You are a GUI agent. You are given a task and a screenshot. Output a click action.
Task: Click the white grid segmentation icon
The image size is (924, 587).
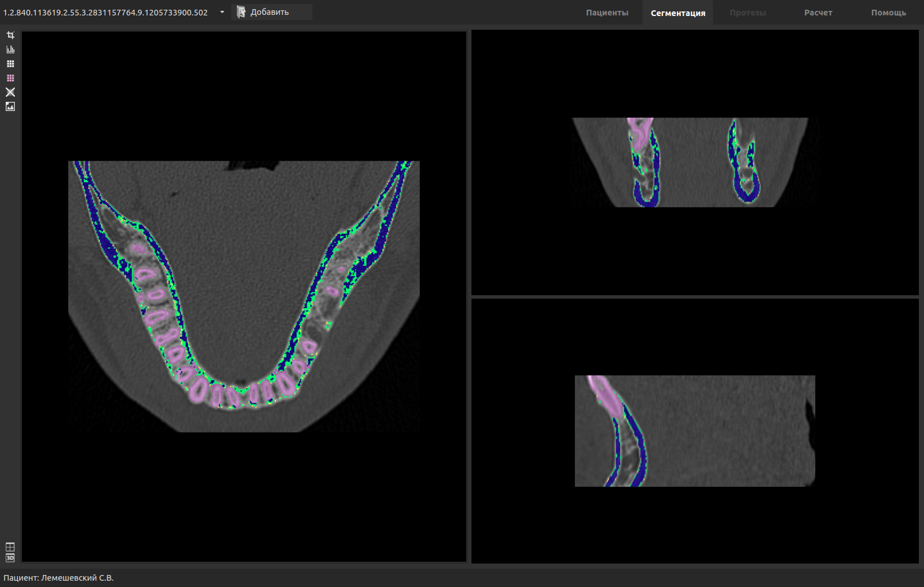(10, 64)
